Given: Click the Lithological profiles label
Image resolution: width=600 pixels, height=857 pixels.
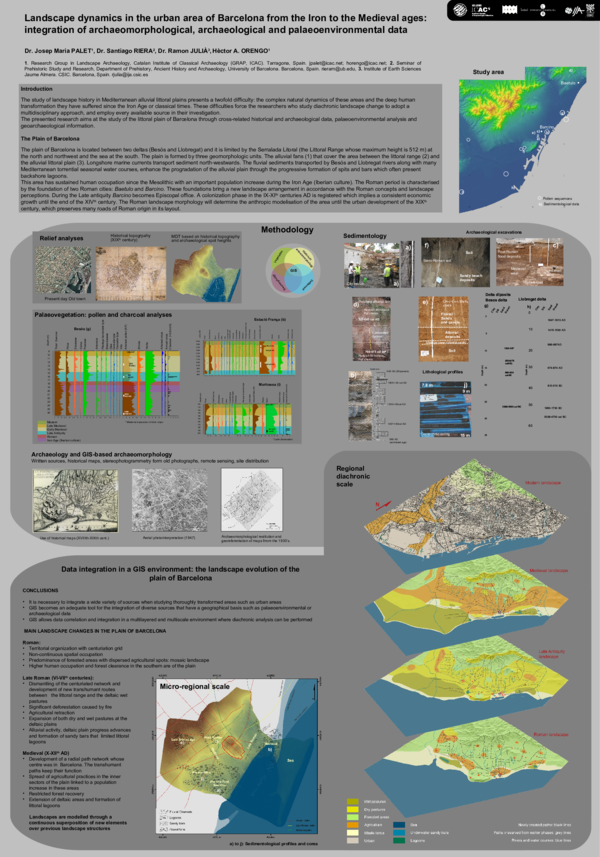Looking at the screenshot, I should 443,372.
